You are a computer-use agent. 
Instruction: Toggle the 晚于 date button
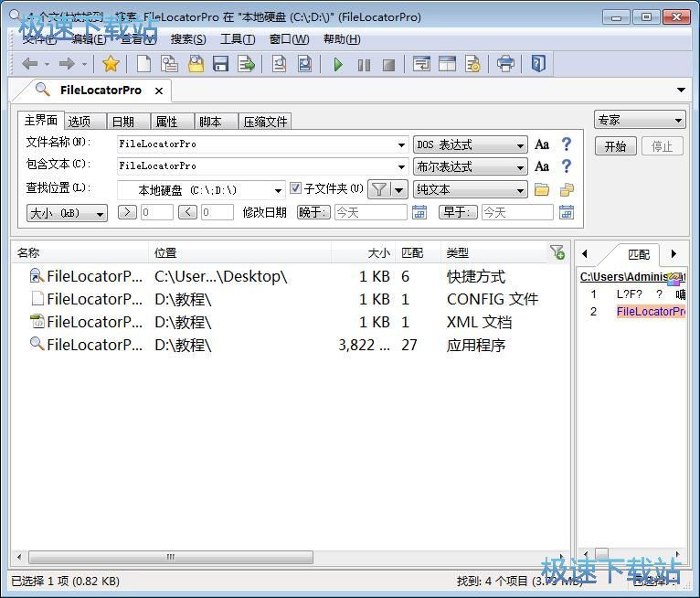point(313,212)
